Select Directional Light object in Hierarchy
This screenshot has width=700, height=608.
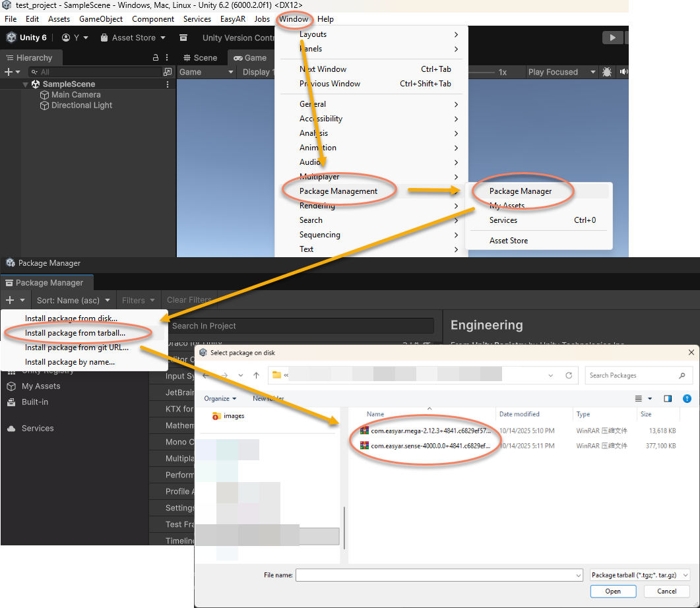[x=81, y=106]
